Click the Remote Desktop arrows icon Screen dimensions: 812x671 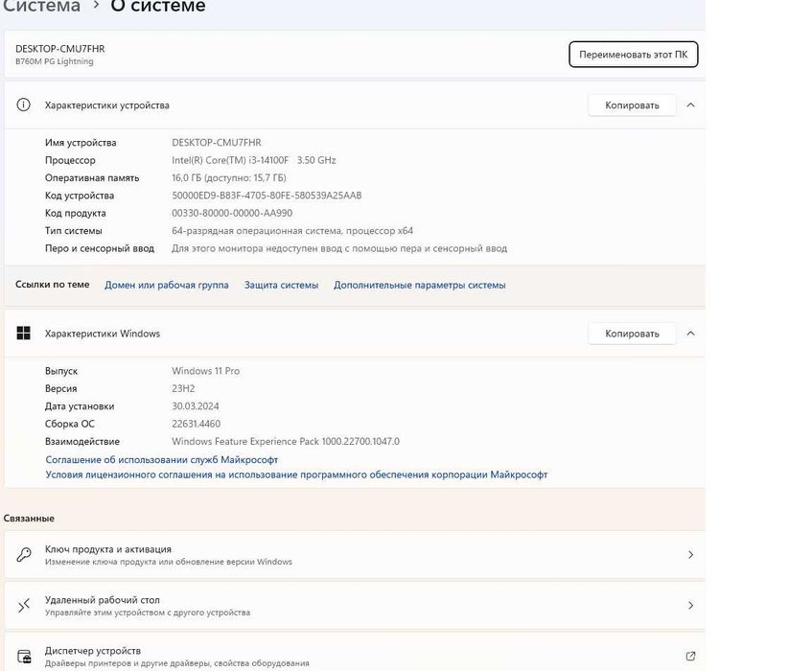[24, 605]
